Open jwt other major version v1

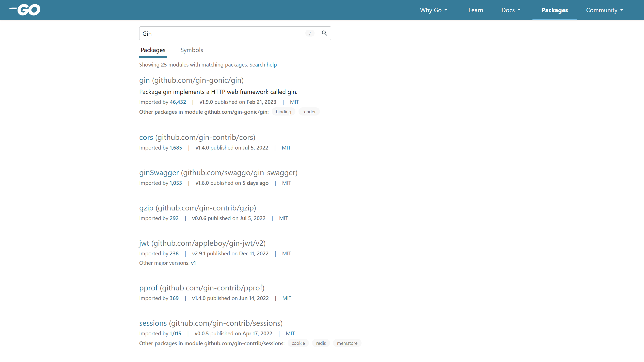click(x=193, y=263)
